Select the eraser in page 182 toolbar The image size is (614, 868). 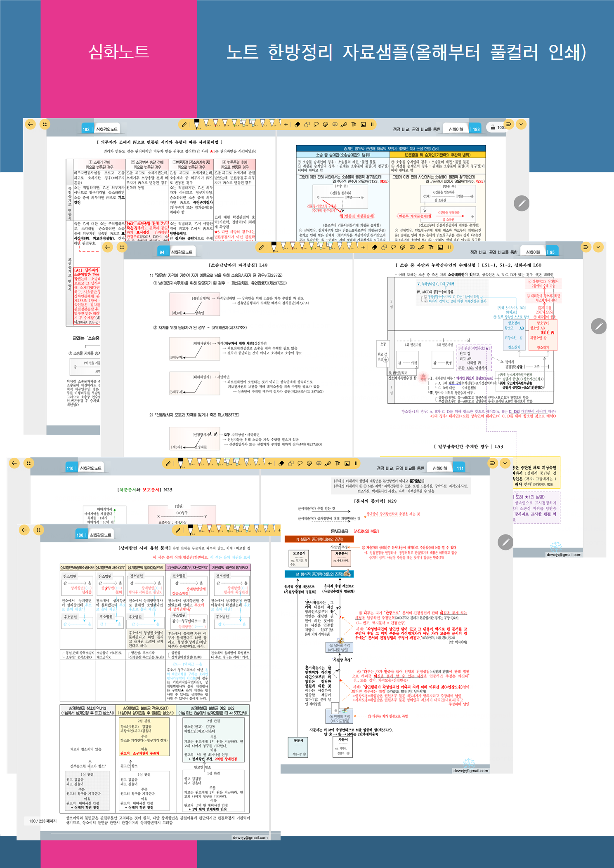[297, 124]
